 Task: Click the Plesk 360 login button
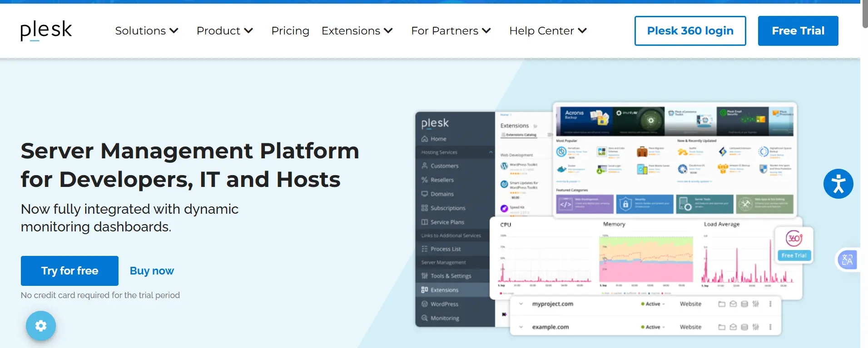pyautogui.click(x=690, y=31)
